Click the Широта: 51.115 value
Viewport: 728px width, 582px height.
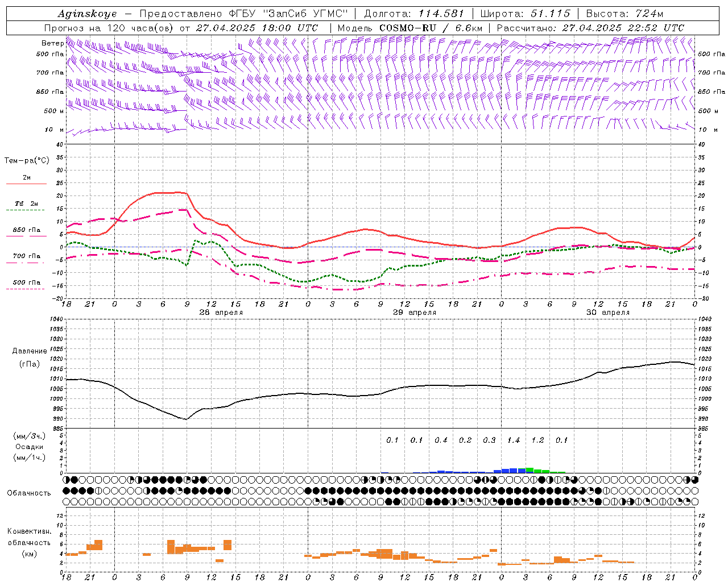pyautogui.click(x=525, y=14)
